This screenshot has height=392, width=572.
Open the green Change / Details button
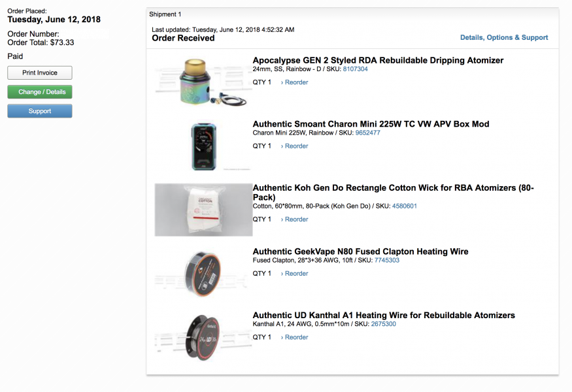tap(40, 92)
